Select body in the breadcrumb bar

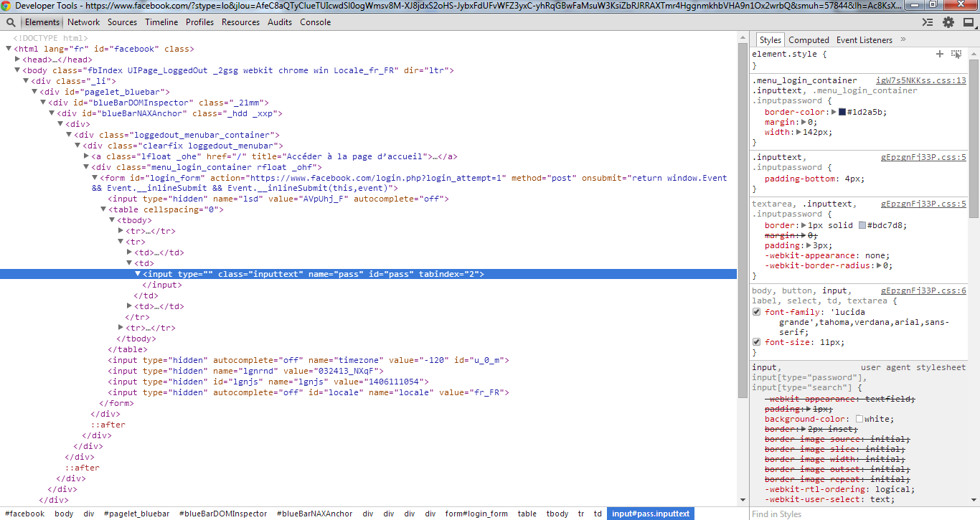coord(64,514)
